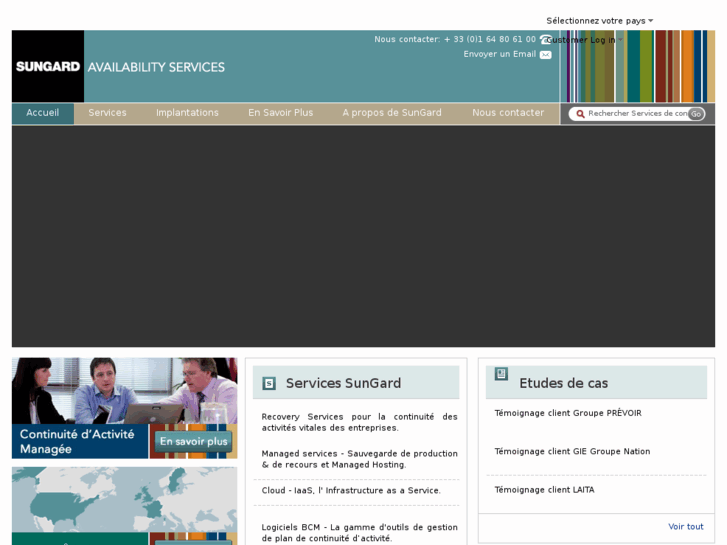The width and height of the screenshot is (727, 545).
Task: Focus the Rechercher Services search field
Action: point(636,114)
